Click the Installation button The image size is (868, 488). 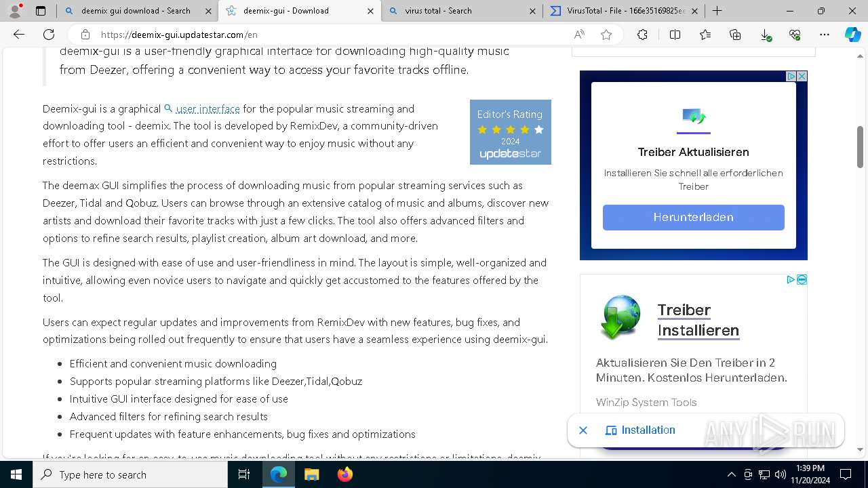[x=640, y=430]
